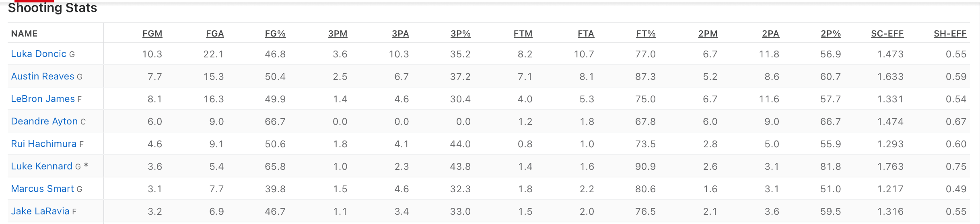980x224 pixels.
Task: Sort by FGA column header
Action: 215,34
